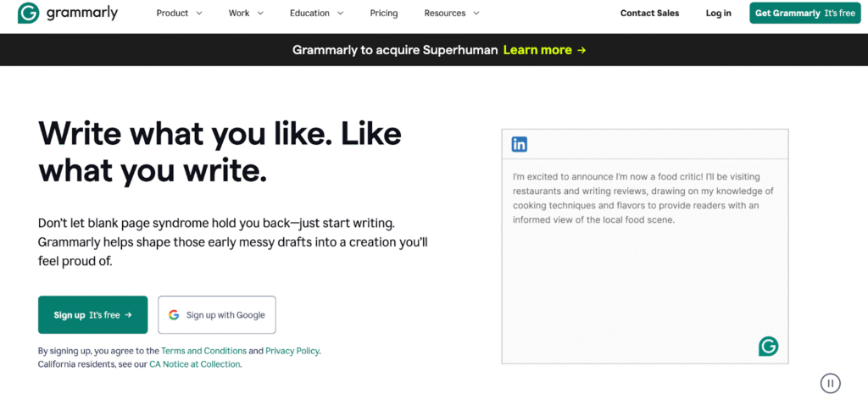
Task: Click the Grammarly logo in the header
Action: point(68,14)
